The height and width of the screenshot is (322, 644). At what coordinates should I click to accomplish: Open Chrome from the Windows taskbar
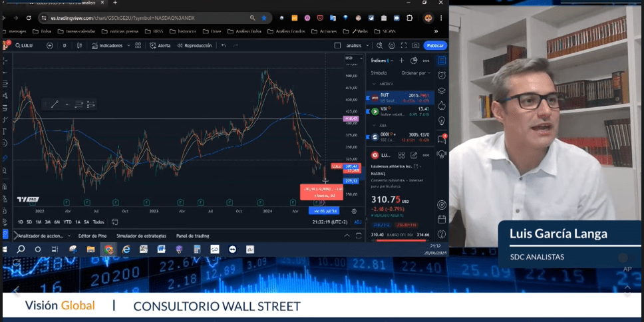click(108, 249)
